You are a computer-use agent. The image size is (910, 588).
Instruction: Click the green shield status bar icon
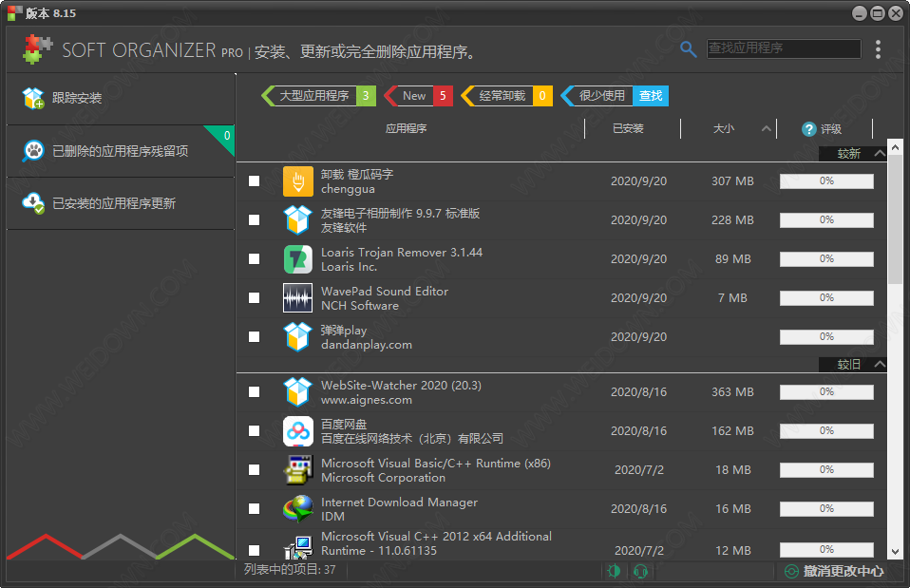[x=614, y=571]
